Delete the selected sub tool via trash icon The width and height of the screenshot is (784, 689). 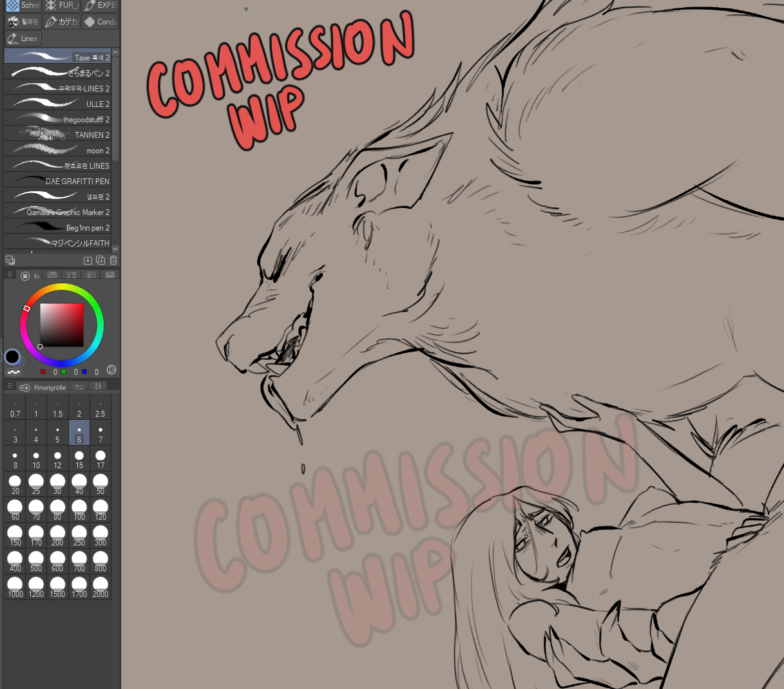113,260
